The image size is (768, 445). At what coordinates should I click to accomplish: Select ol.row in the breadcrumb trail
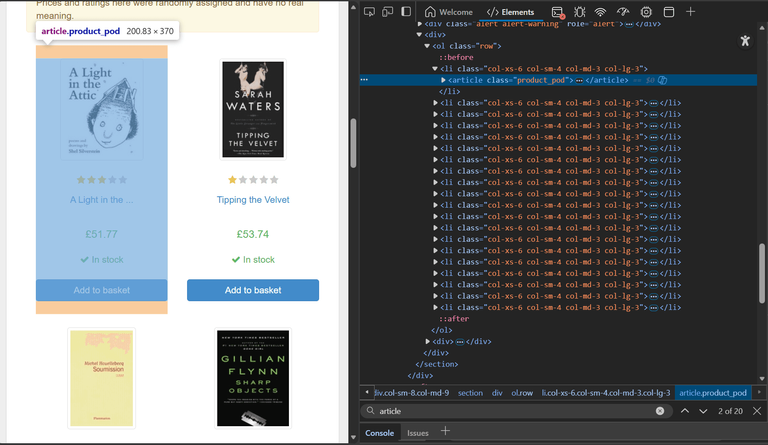click(x=522, y=393)
